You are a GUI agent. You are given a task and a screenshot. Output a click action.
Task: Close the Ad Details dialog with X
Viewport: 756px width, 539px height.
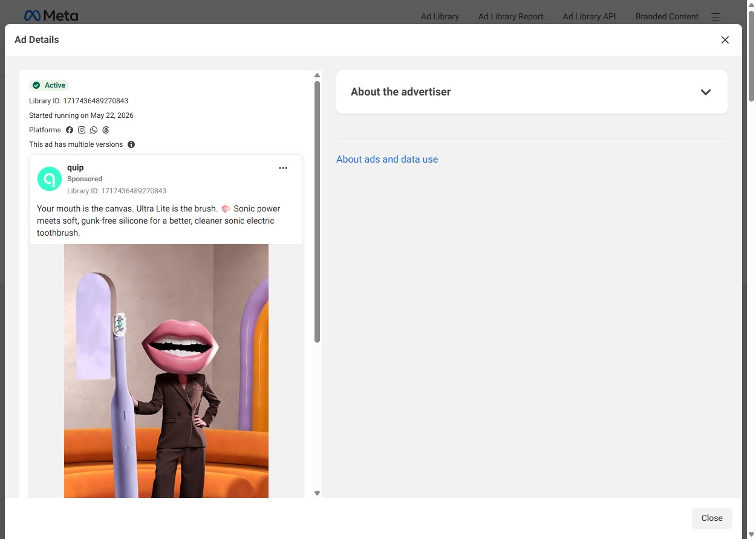pyautogui.click(x=725, y=40)
